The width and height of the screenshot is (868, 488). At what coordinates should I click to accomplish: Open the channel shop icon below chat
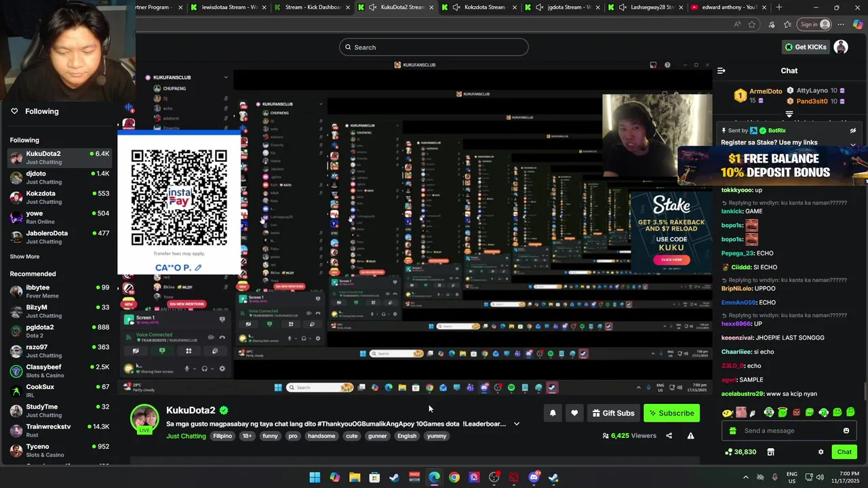click(770, 452)
